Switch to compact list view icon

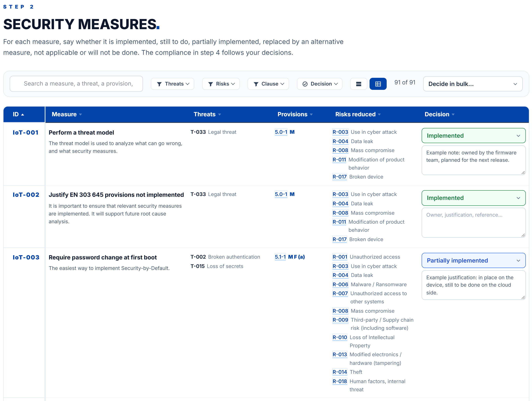coord(358,84)
